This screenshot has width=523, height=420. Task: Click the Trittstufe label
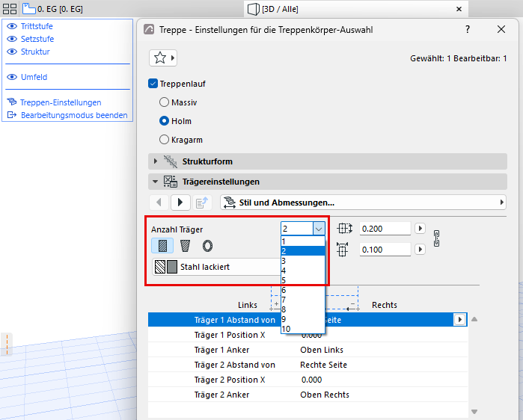click(37, 26)
